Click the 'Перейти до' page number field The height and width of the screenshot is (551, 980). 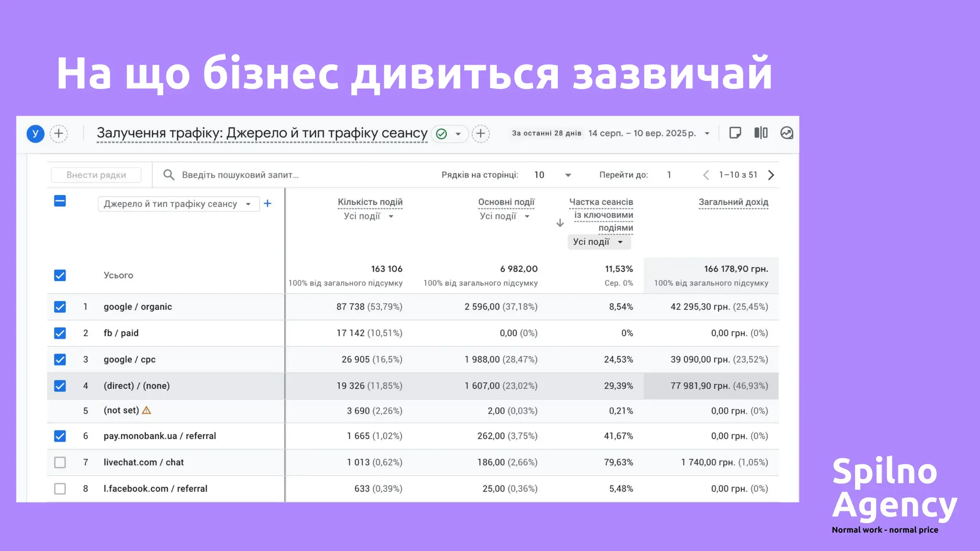(x=669, y=175)
